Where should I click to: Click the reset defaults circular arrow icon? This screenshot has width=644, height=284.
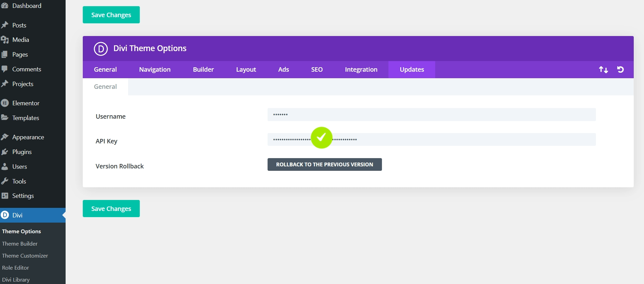620,70
